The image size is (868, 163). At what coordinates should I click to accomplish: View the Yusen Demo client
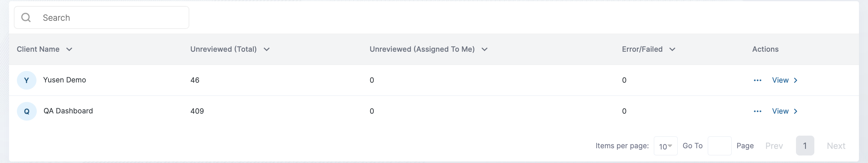[780, 80]
